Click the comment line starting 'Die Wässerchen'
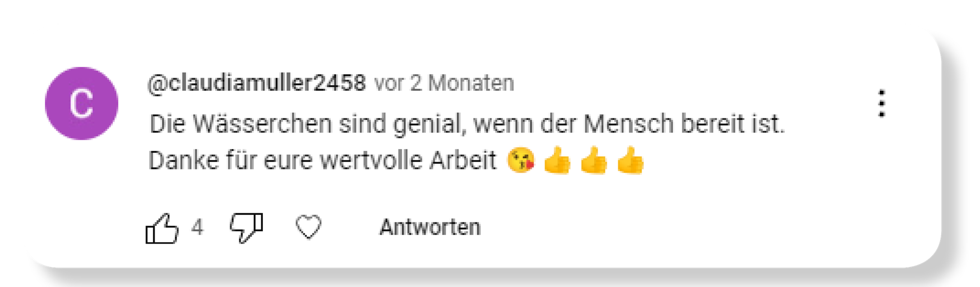Image resolution: width=980 pixels, height=287 pixels. click(467, 124)
